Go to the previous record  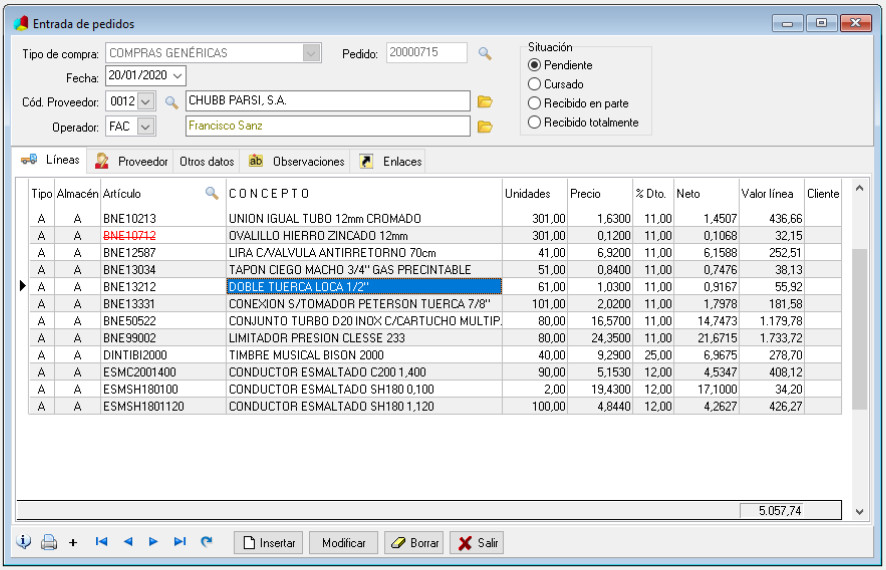(x=128, y=542)
